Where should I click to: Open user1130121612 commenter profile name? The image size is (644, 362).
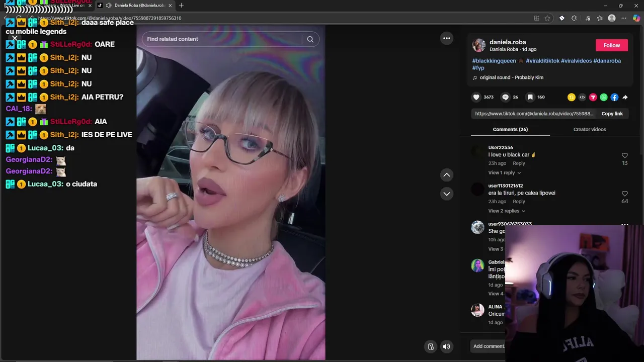click(x=506, y=186)
